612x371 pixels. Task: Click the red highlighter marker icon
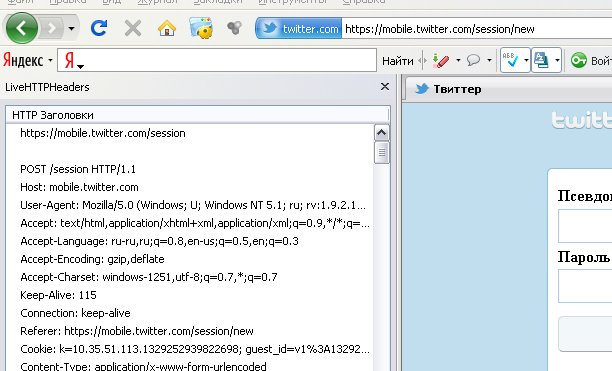pos(441,60)
